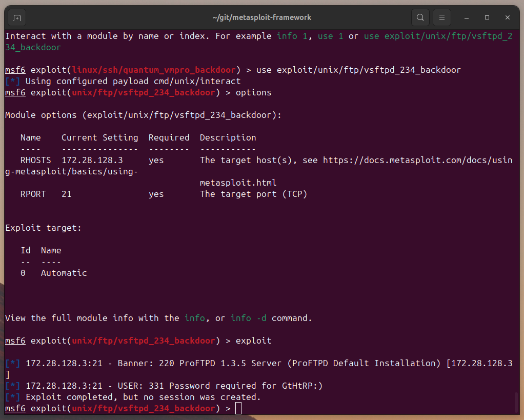Click 'The target port (TCP)' description
524x420 pixels.
[254, 194]
